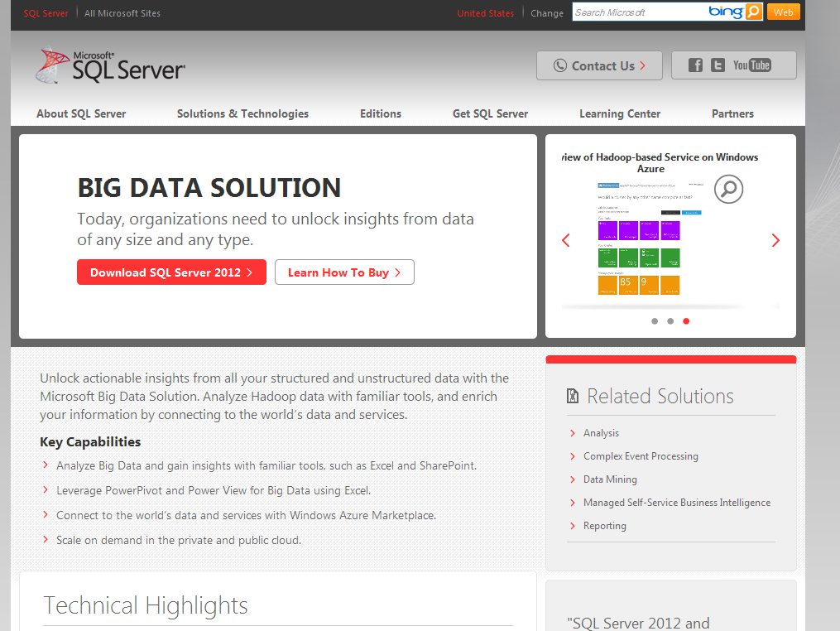Click the phone icon on Contact Us
Viewport: 840px width, 631px height.
click(x=559, y=65)
